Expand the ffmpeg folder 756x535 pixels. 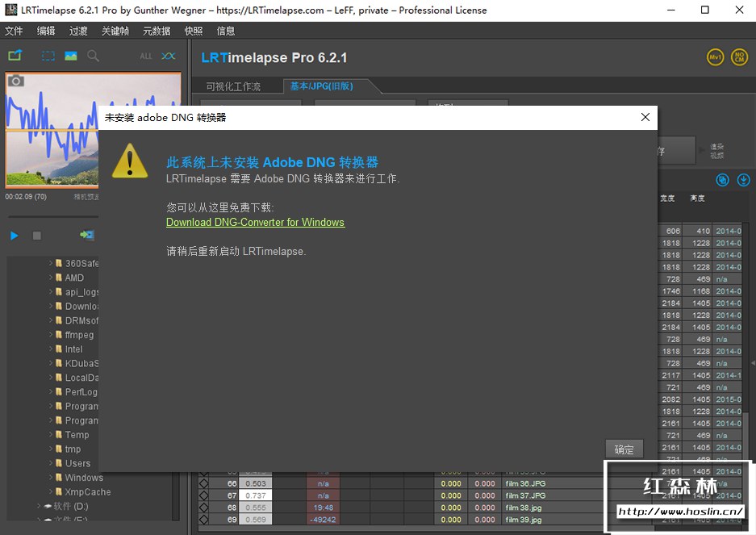tap(51, 334)
